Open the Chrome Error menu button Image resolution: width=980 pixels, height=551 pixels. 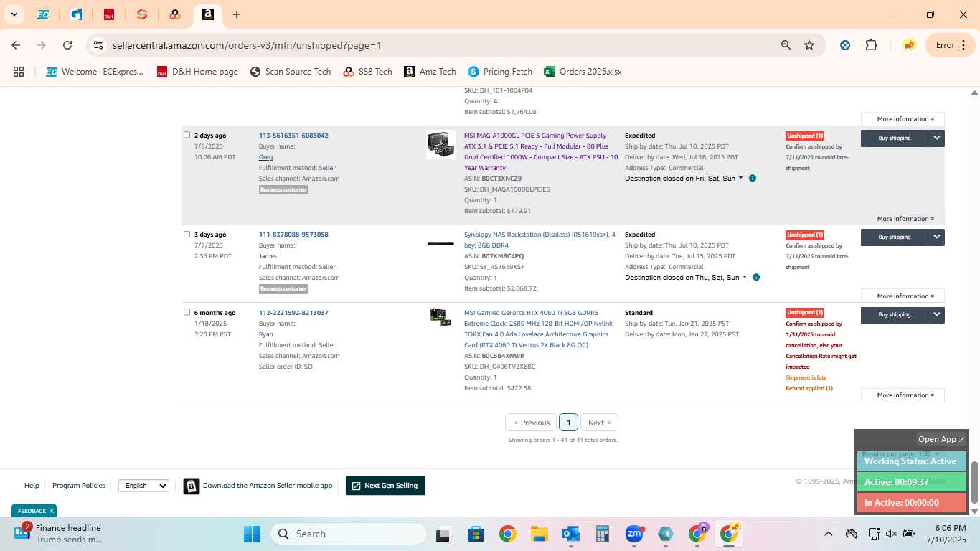(x=951, y=45)
